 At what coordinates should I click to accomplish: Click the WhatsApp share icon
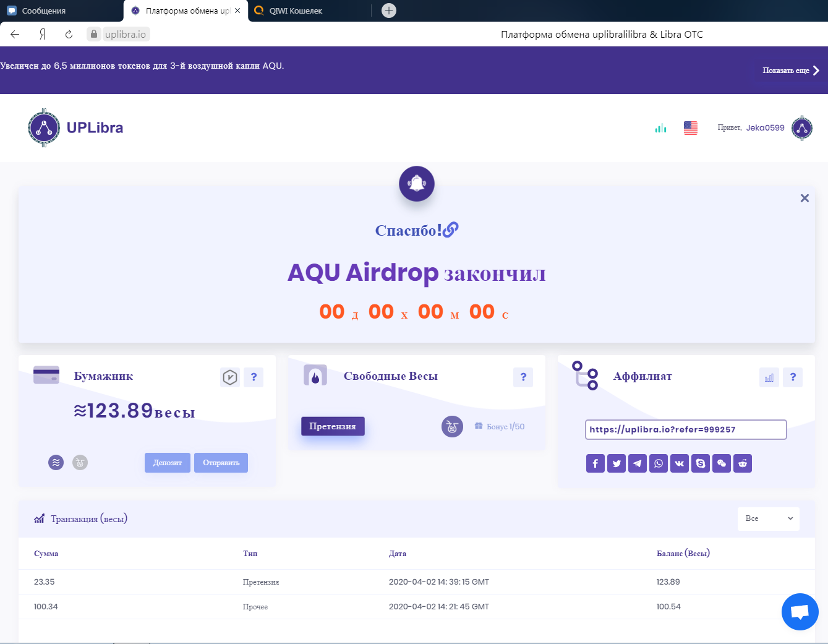click(x=659, y=463)
